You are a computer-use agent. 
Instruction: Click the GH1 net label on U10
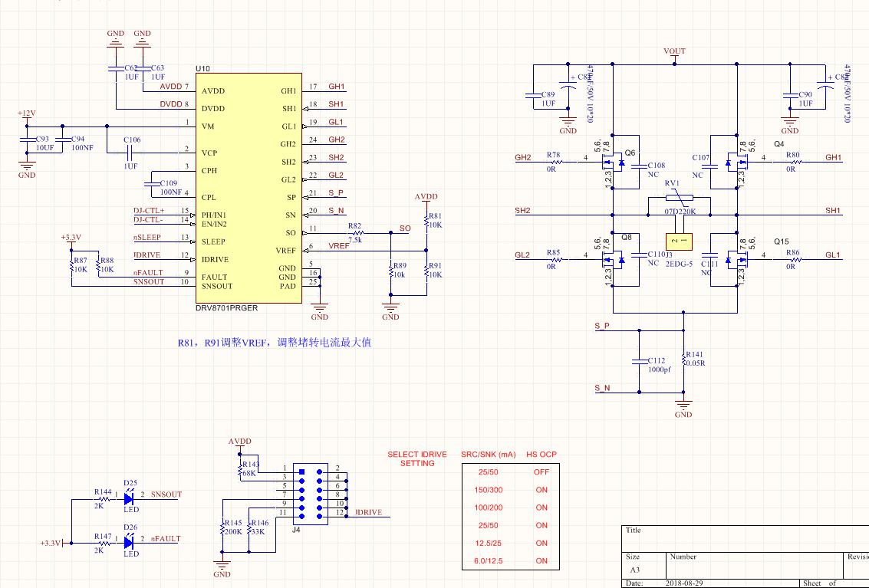[x=337, y=87]
